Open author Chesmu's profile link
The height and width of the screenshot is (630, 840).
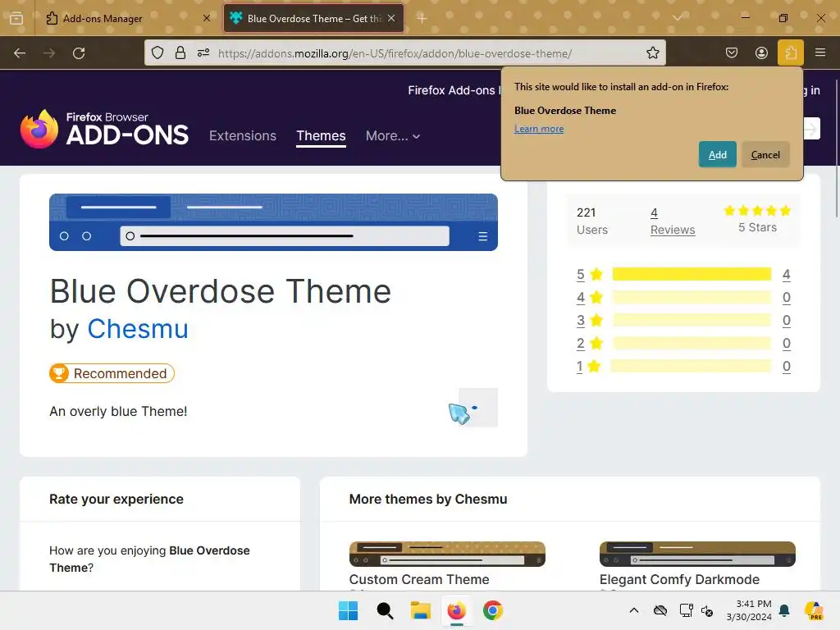(x=138, y=328)
